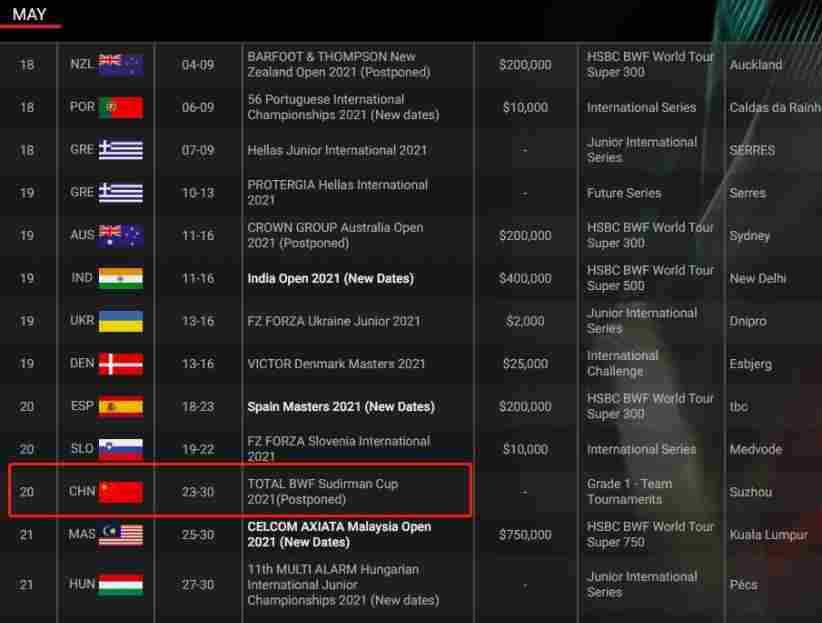Viewport: 822px width, 623px height.
Task: Open Spain Masters 2021 (New Dates) link
Action: (340, 407)
